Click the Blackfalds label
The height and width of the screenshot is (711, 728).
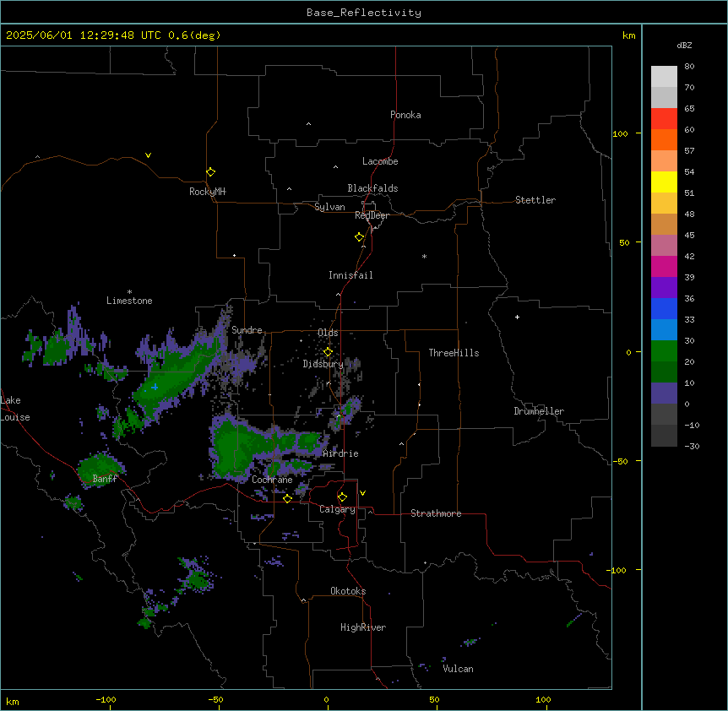pyautogui.click(x=372, y=188)
